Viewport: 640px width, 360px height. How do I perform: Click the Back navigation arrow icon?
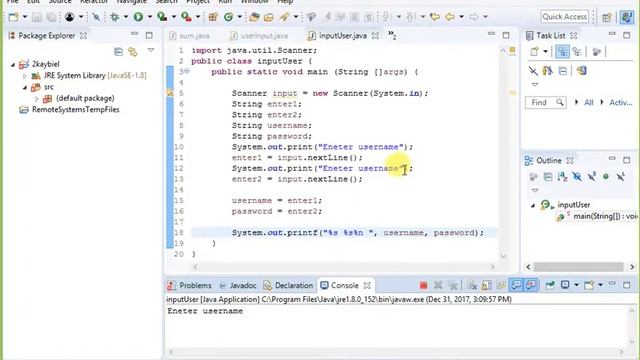[x=450, y=17]
